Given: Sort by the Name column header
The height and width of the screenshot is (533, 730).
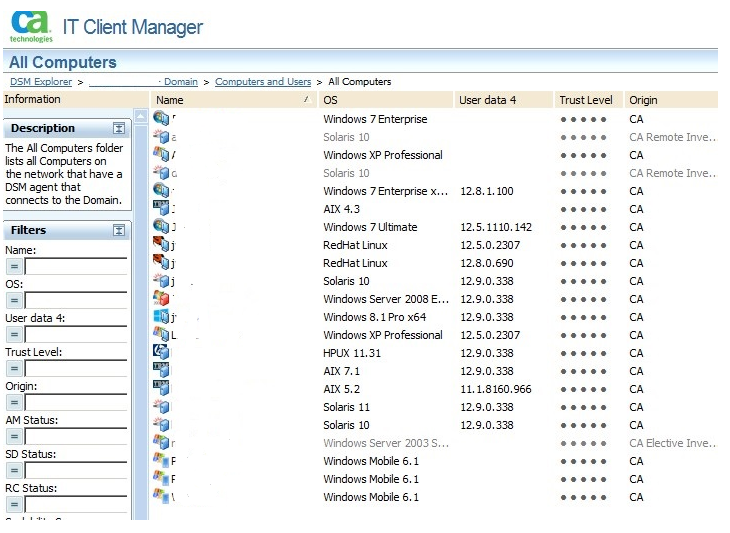Looking at the screenshot, I should point(233,100).
